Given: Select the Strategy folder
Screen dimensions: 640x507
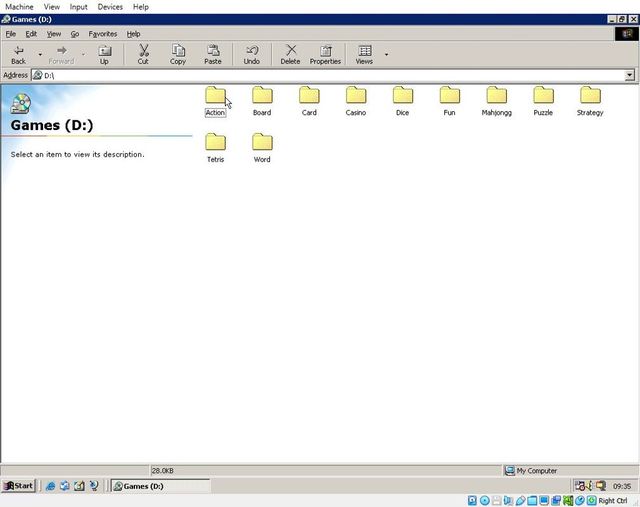Looking at the screenshot, I should [590, 101].
